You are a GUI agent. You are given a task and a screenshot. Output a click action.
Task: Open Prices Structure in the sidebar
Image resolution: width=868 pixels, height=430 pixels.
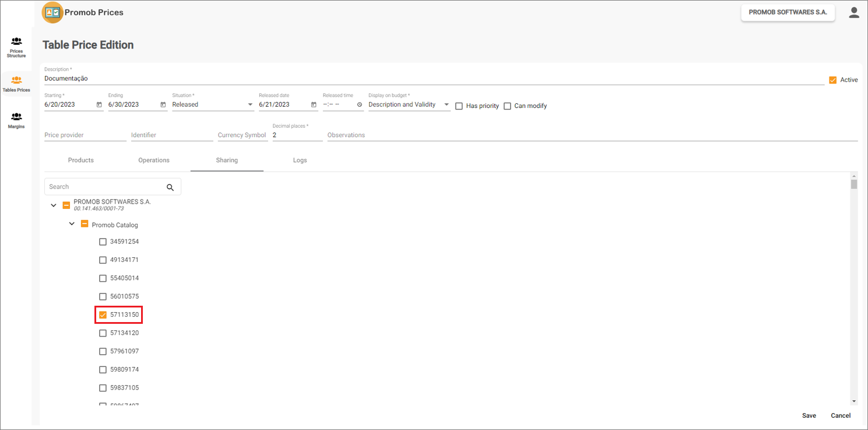click(x=16, y=47)
